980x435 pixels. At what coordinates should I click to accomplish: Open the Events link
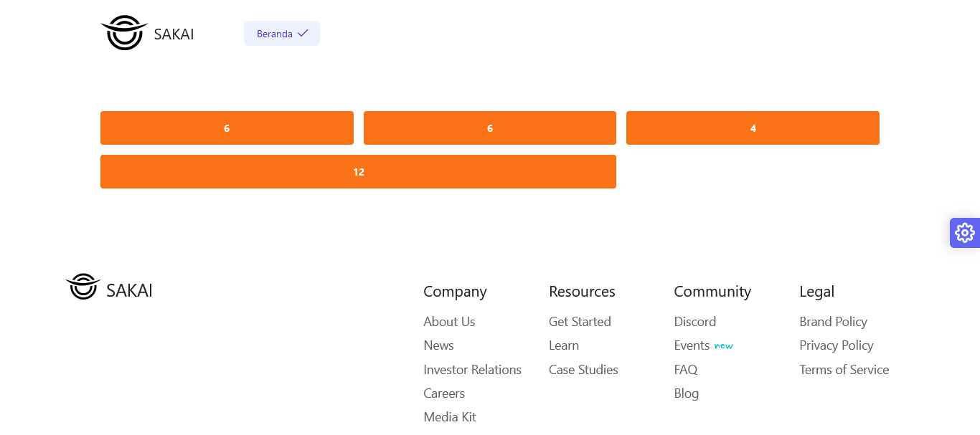(692, 345)
